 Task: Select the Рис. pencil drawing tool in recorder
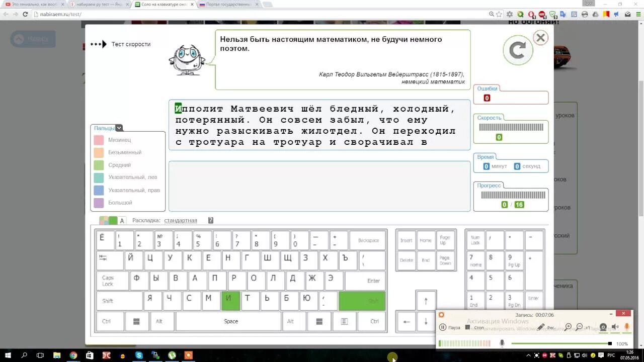545,327
